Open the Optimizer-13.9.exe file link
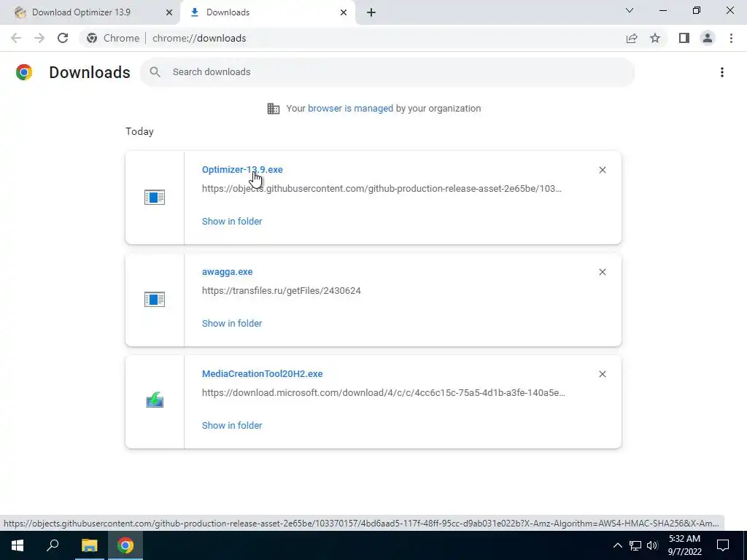 [242, 169]
